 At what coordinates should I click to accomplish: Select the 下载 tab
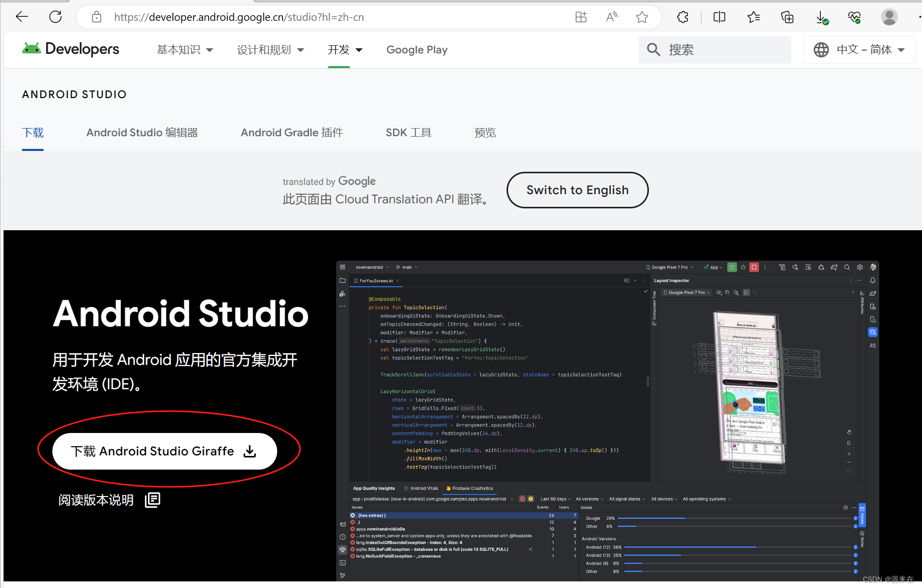(x=33, y=133)
